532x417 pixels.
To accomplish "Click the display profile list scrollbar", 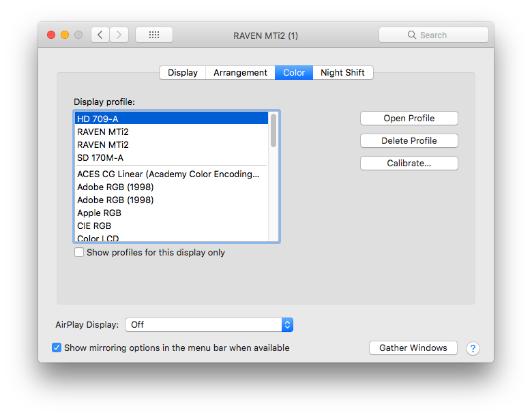I will pos(274,129).
